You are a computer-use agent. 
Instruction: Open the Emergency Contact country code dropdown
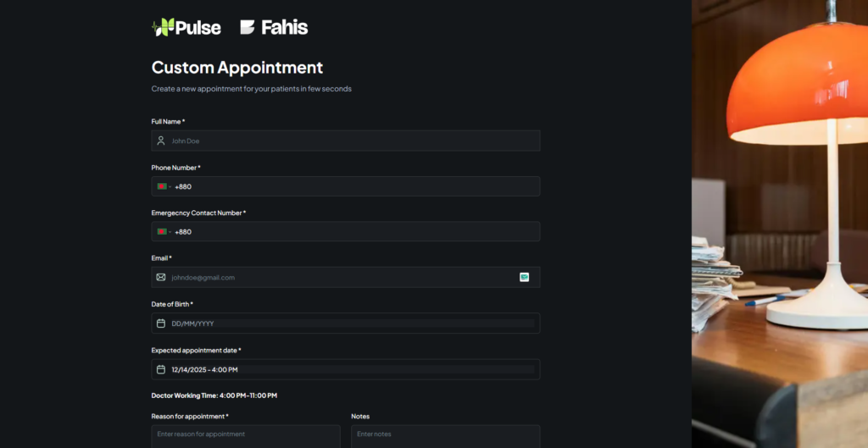point(170,232)
